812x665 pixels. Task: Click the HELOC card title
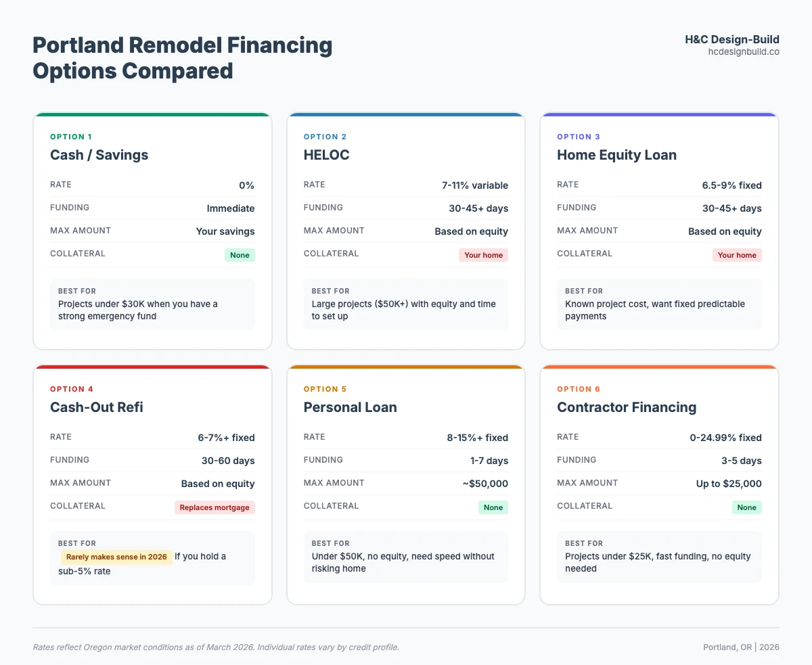pyautogui.click(x=325, y=155)
